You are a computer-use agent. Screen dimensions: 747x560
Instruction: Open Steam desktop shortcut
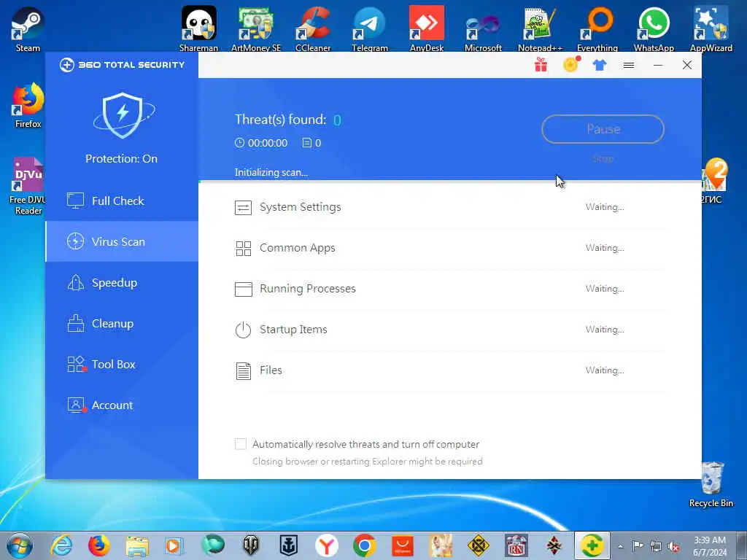(x=28, y=28)
